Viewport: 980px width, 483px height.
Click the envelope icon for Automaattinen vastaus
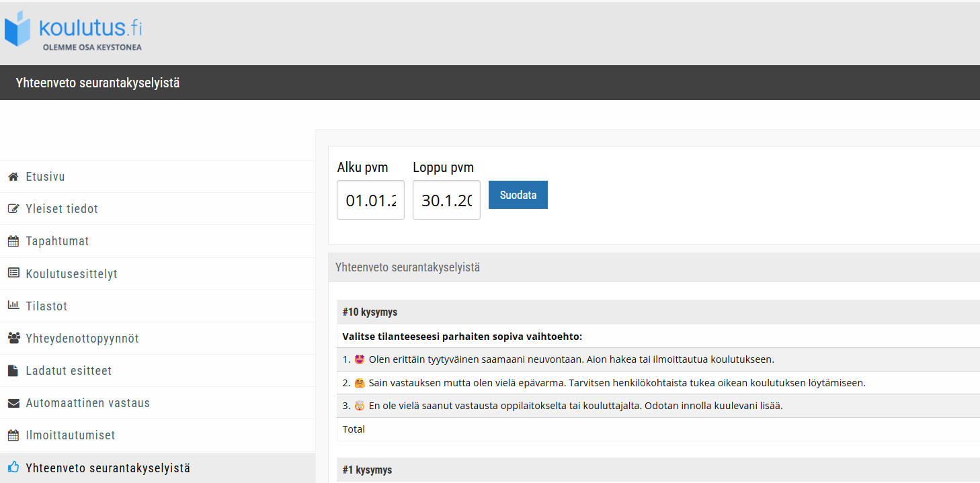(13, 403)
